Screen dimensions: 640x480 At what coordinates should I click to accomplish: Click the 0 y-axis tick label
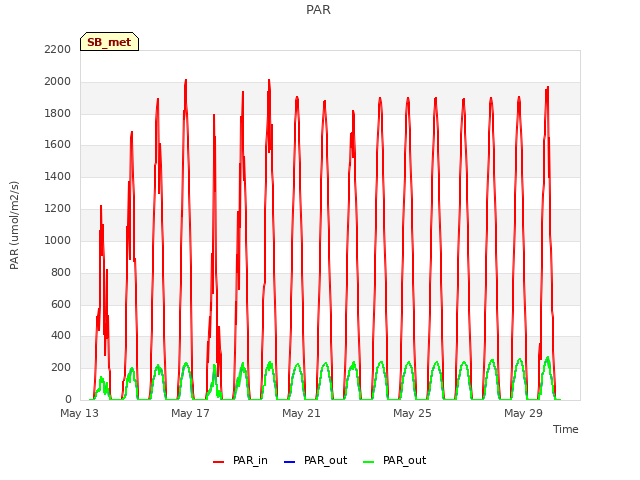[x=68, y=400]
